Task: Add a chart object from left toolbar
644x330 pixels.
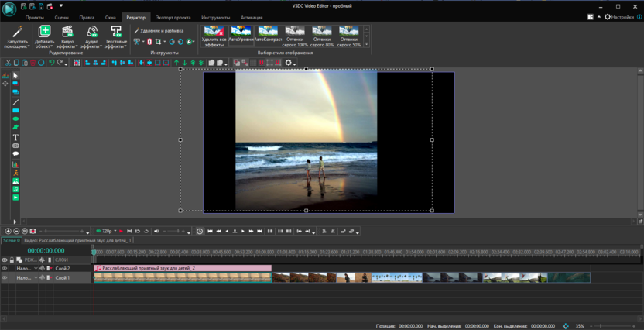Action: click(x=15, y=164)
